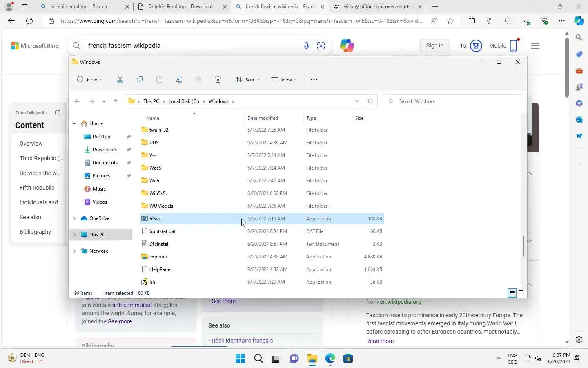Open the New item dropdown
588x368 pixels.
point(90,80)
